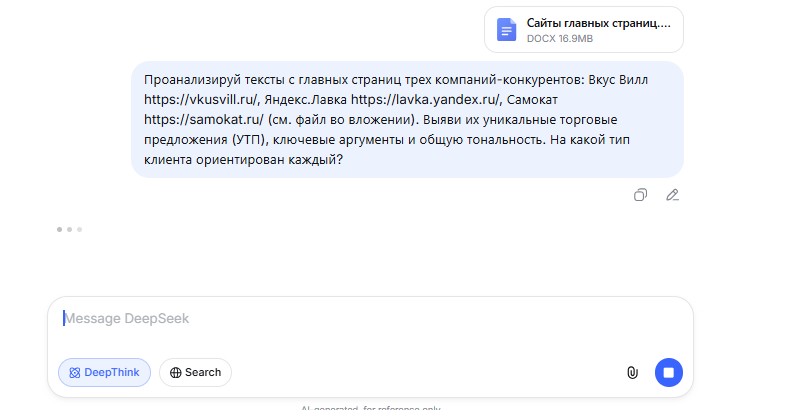The image size is (798, 410).
Task: Click the samokat.ru URL in the message
Action: [202, 119]
